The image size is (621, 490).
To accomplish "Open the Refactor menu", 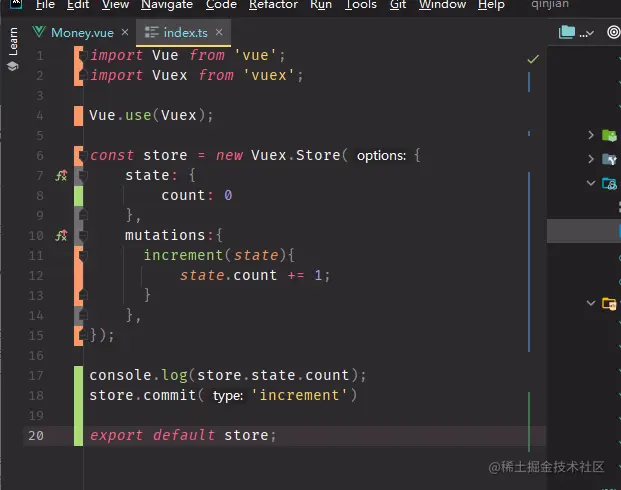I will pyautogui.click(x=273, y=5).
